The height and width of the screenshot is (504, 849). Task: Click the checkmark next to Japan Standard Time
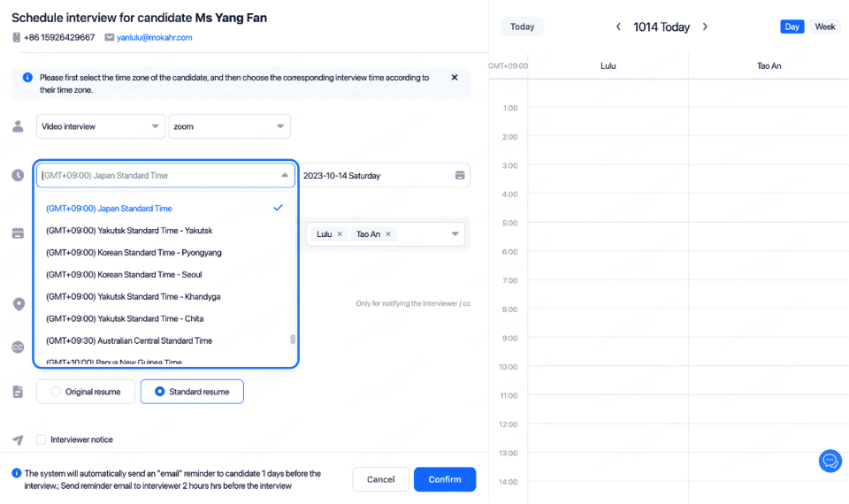click(x=279, y=208)
